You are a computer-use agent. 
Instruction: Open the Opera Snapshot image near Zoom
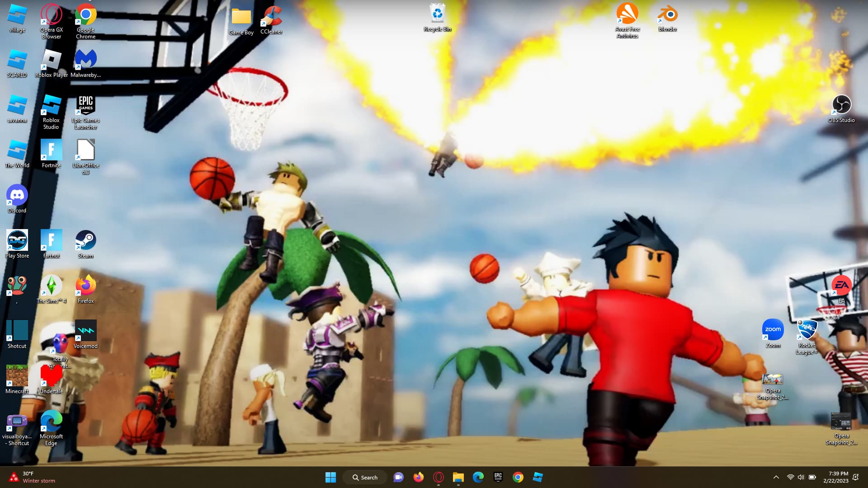773,387
